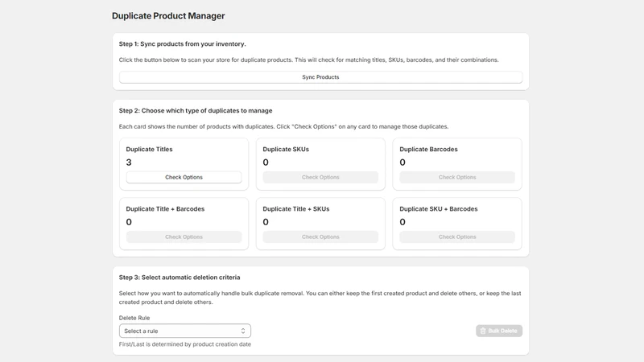644x362 pixels.
Task: Click the Duplicate Product Manager heading
Action: click(x=168, y=16)
